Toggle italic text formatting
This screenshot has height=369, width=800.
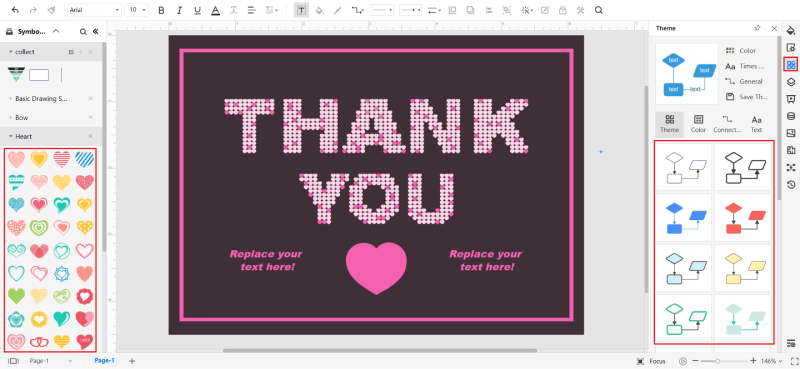(179, 10)
